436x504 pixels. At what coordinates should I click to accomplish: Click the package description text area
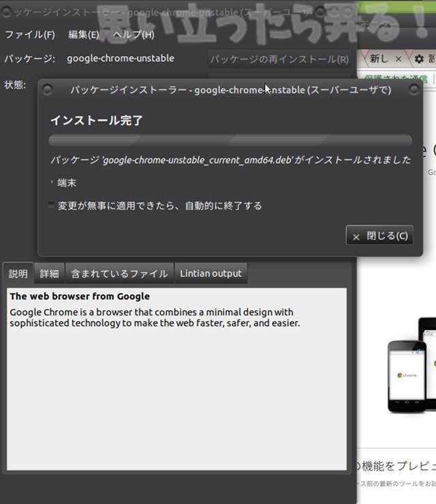click(176, 379)
